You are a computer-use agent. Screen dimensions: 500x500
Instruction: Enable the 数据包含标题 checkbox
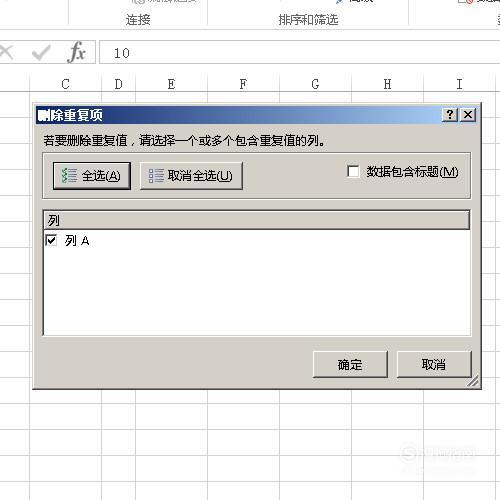pos(353,172)
